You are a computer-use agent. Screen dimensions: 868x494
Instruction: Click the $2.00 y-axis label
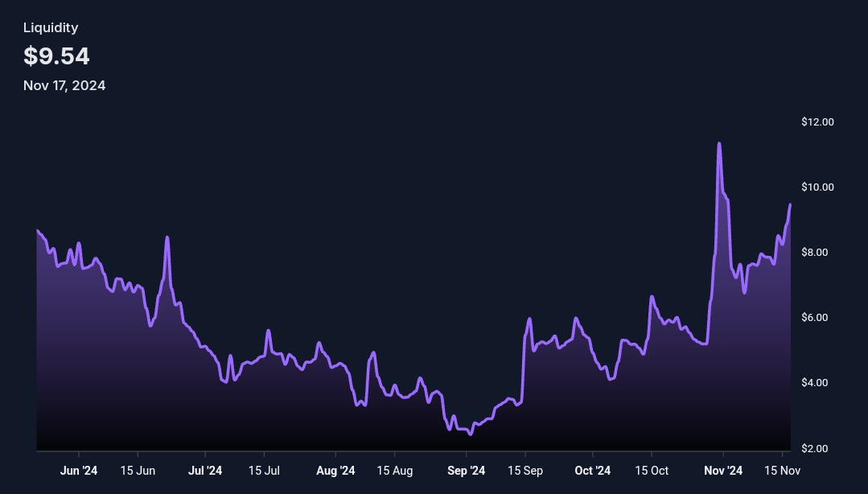[x=813, y=449]
